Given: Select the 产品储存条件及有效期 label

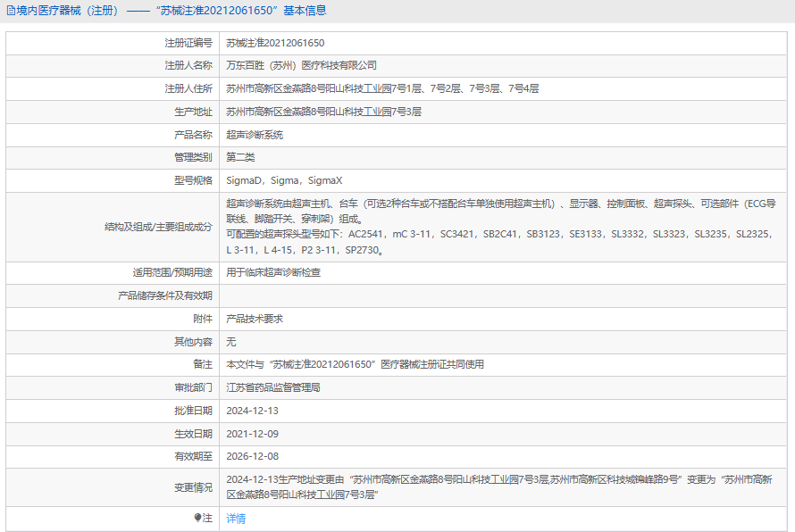Looking at the screenshot, I should (x=164, y=295).
